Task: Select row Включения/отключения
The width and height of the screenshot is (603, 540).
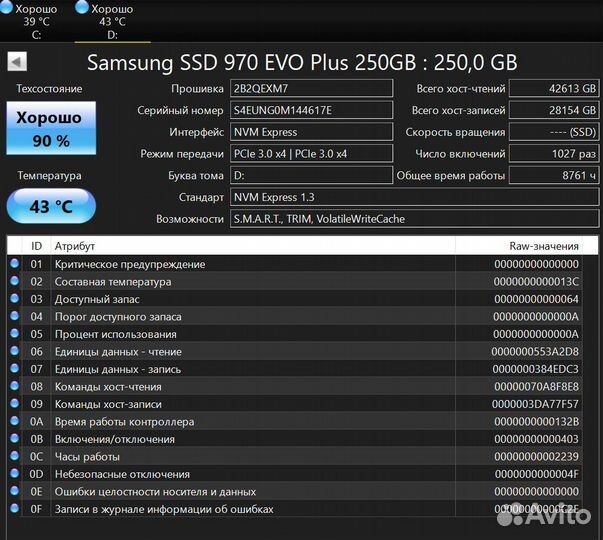Action: point(295,439)
